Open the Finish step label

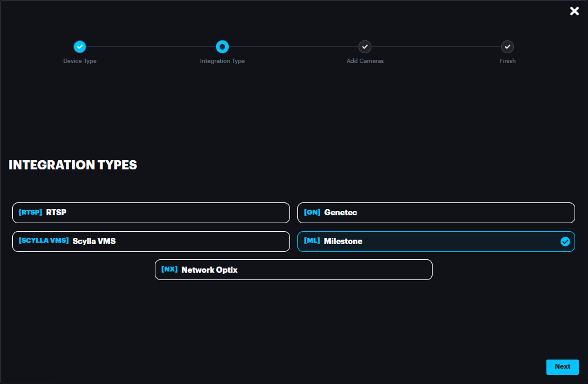[507, 61]
